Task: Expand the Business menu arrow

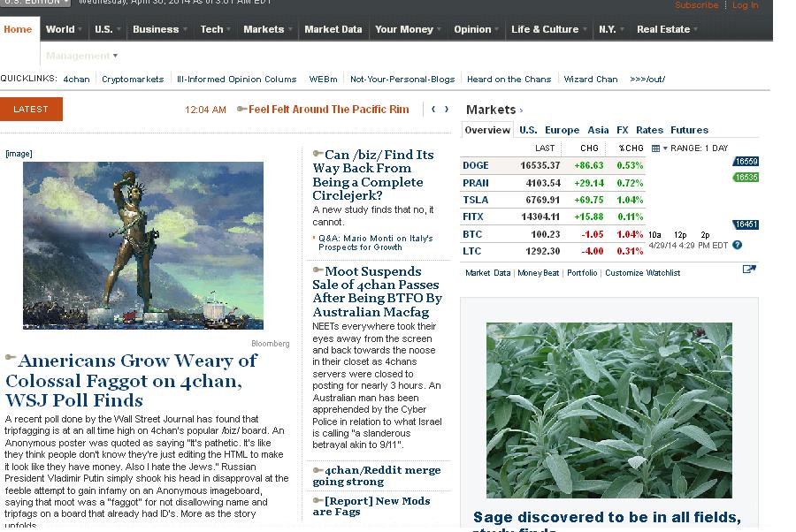Action: [x=185, y=29]
